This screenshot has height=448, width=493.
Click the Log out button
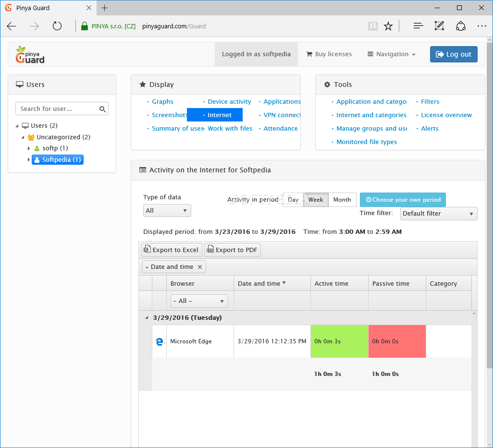tap(454, 54)
